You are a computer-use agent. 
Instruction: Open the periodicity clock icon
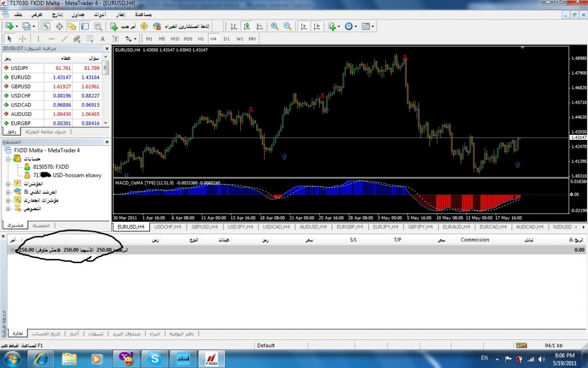(x=349, y=26)
